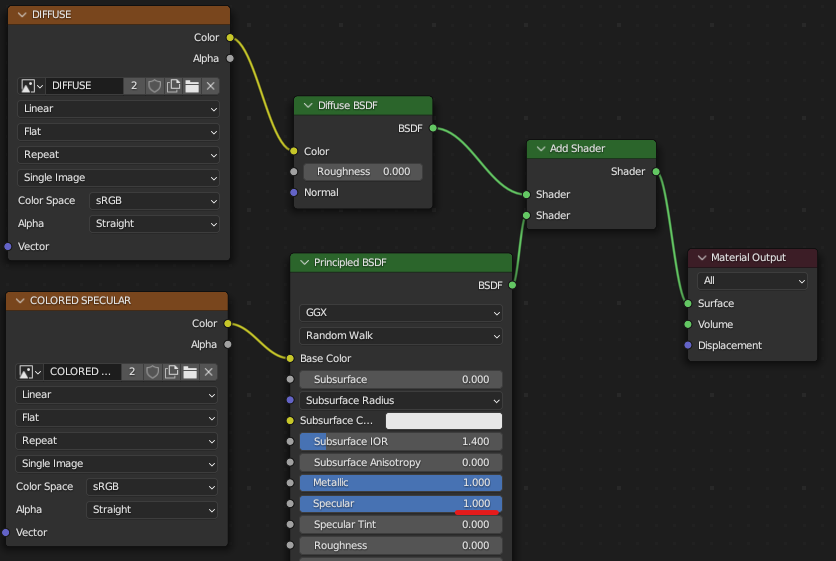The height and width of the screenshot is (561, 836).
Task: Toggle fake user shield in COLORED SPECULAR node
Action: pos(152,372)
